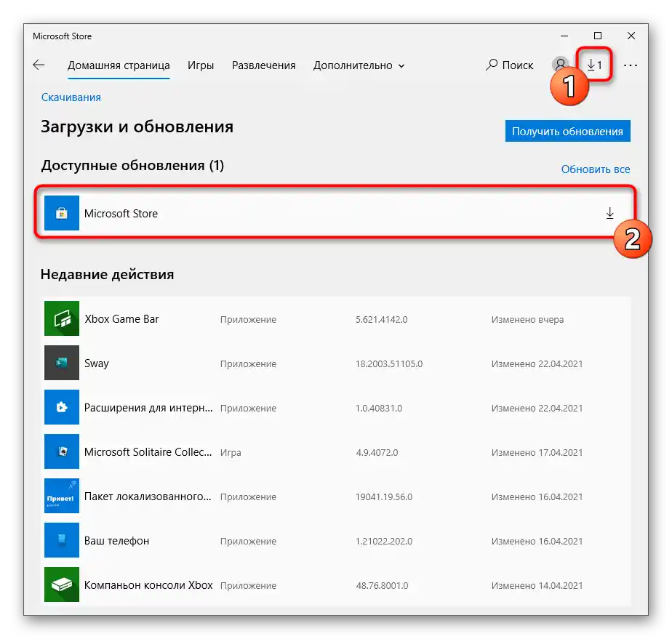Open the Домашняя страница tab
The image size is (672, 639).
click(119, 65)
